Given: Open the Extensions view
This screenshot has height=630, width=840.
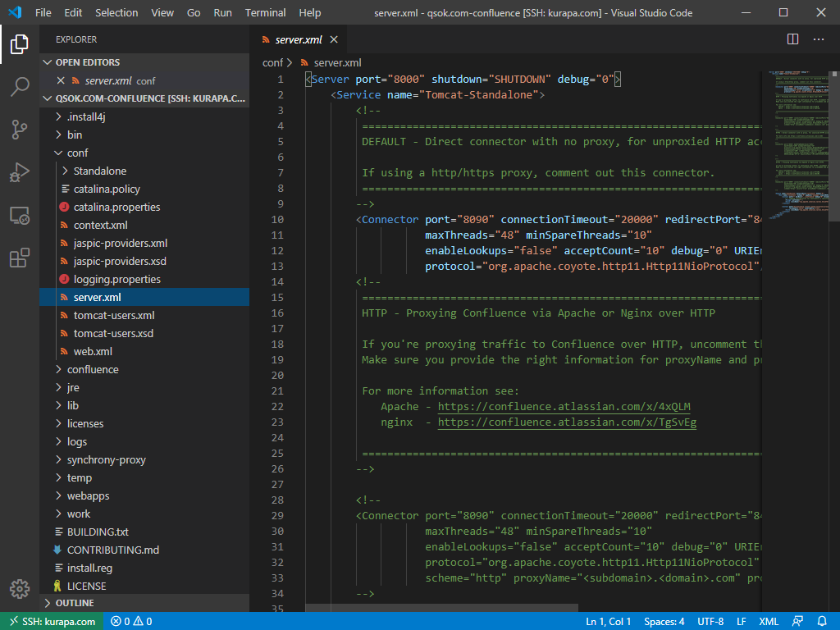Looking at the screenshot, I should (20, 258).
